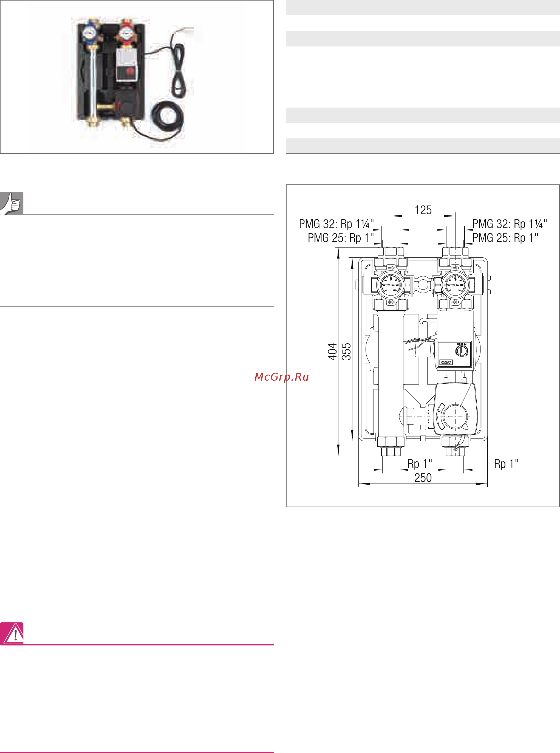Screen dimensions: 560x753
Task: Click the right PMG 32: Rp 1¼" label
Action: point(510,224)
